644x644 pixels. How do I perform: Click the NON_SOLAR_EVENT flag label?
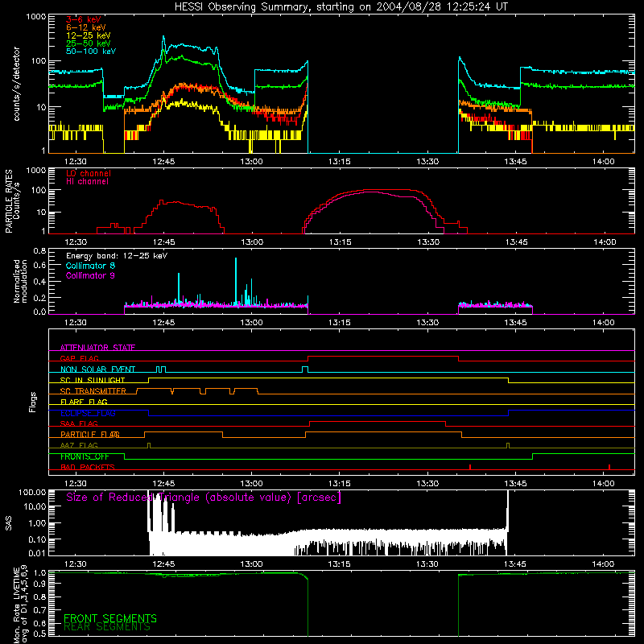point(97,369)
